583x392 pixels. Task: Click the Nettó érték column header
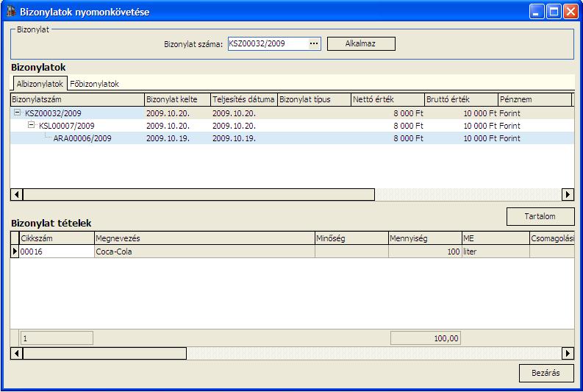click(387, 99)
